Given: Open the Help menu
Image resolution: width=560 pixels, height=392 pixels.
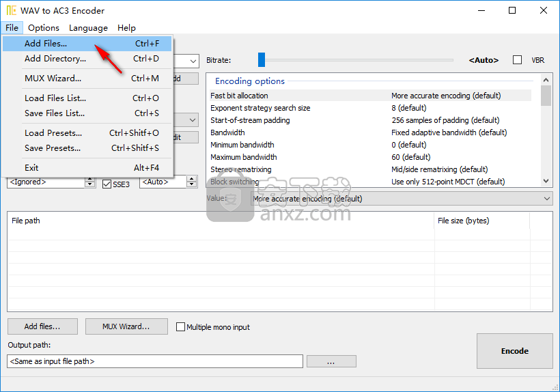Looking at the screenshot, I should (x=126, y=28).
